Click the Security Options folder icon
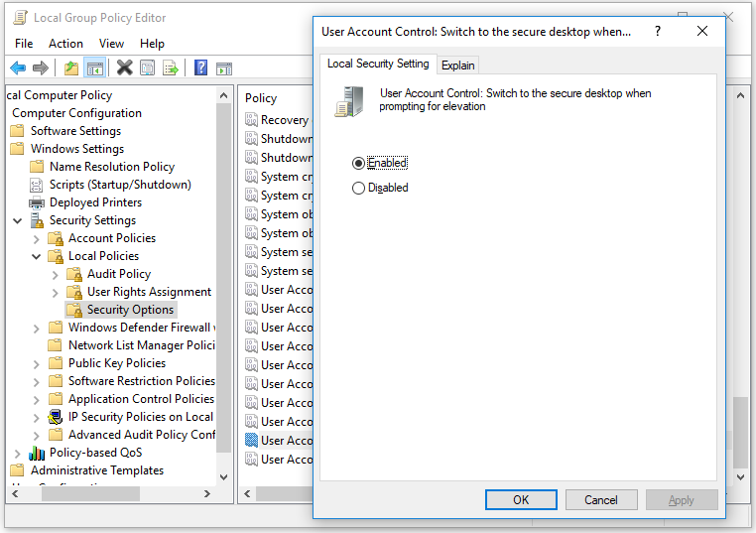 pos(74,310)
